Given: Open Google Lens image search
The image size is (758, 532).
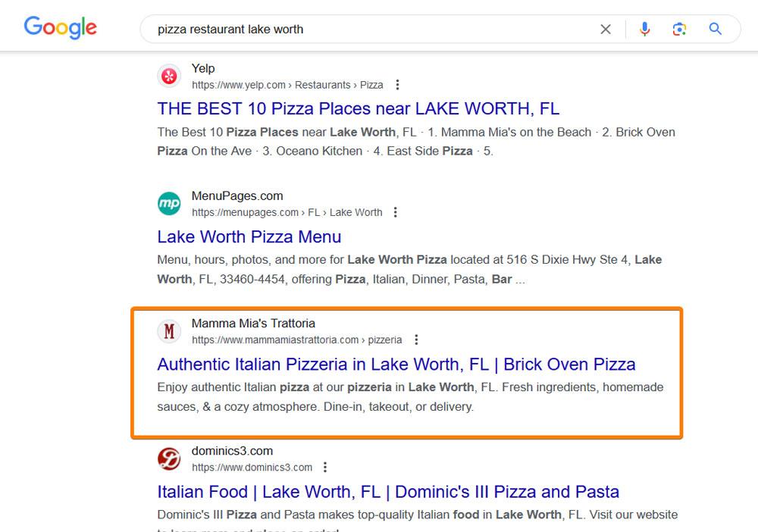Looking at the screenshot, I should click(x=679, y=29).
